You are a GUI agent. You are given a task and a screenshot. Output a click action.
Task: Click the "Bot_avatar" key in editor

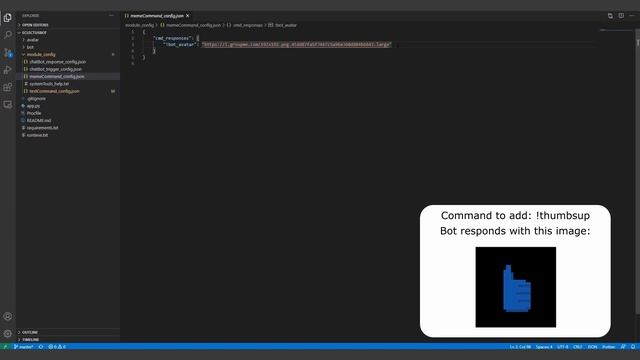(x=180, y=44)
